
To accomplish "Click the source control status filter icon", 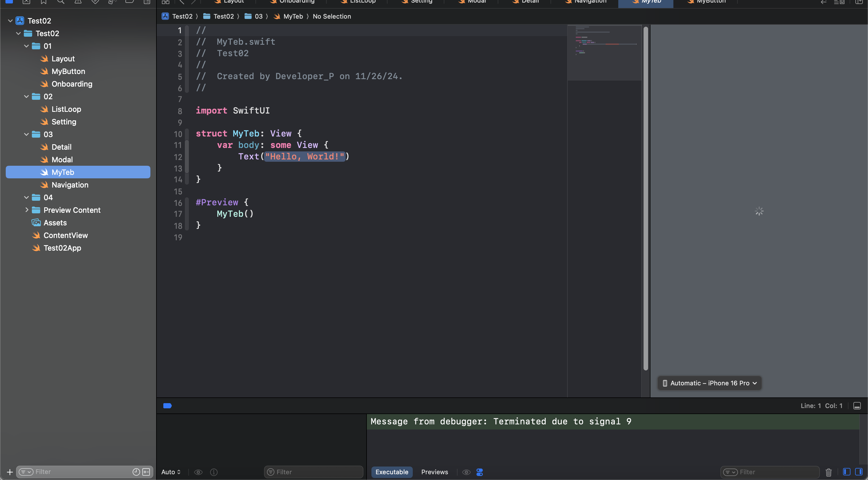I will pos(146,472).
